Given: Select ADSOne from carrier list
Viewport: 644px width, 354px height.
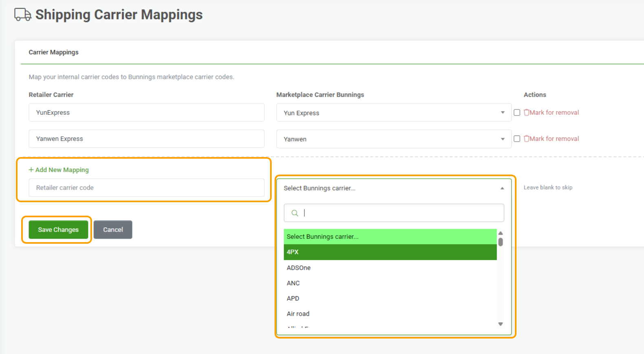Looking at the screenshot, I should pos(390,268).
